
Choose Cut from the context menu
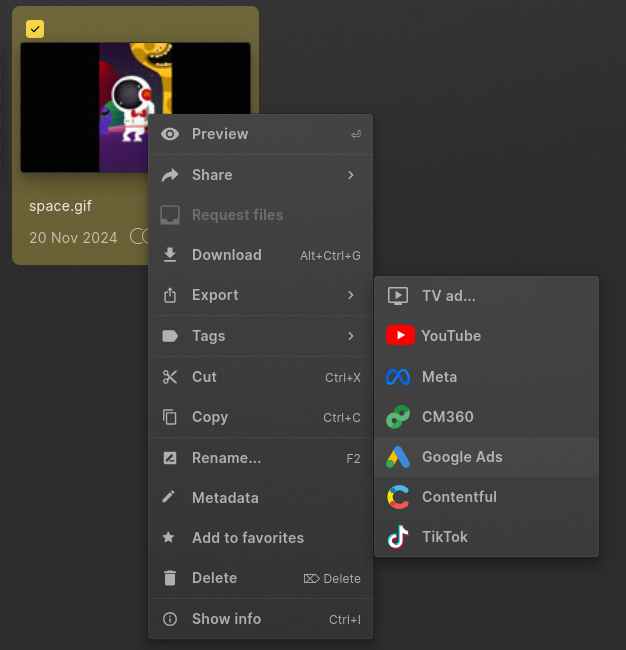tap(260, 377)
